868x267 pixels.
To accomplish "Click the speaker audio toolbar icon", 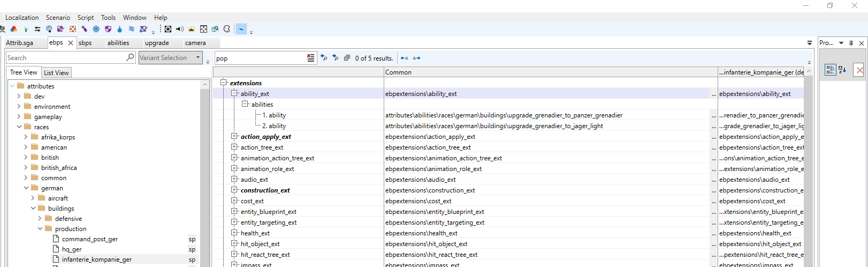I will [180, 29].
